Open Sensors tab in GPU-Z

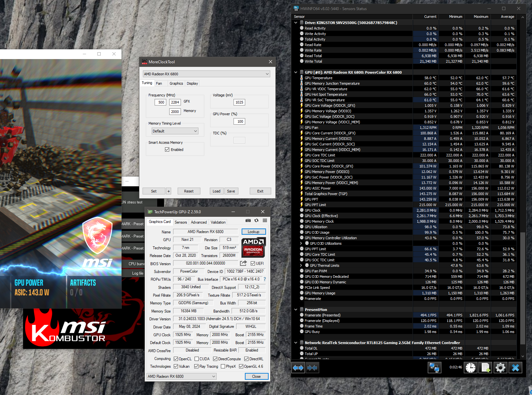click(x=181, y=222)
